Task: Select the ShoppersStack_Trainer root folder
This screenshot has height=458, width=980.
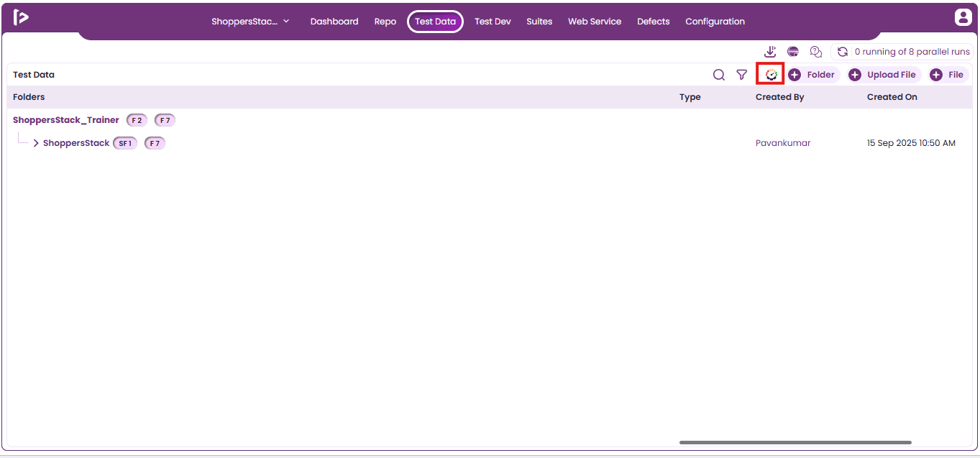Action: [66, 120]
